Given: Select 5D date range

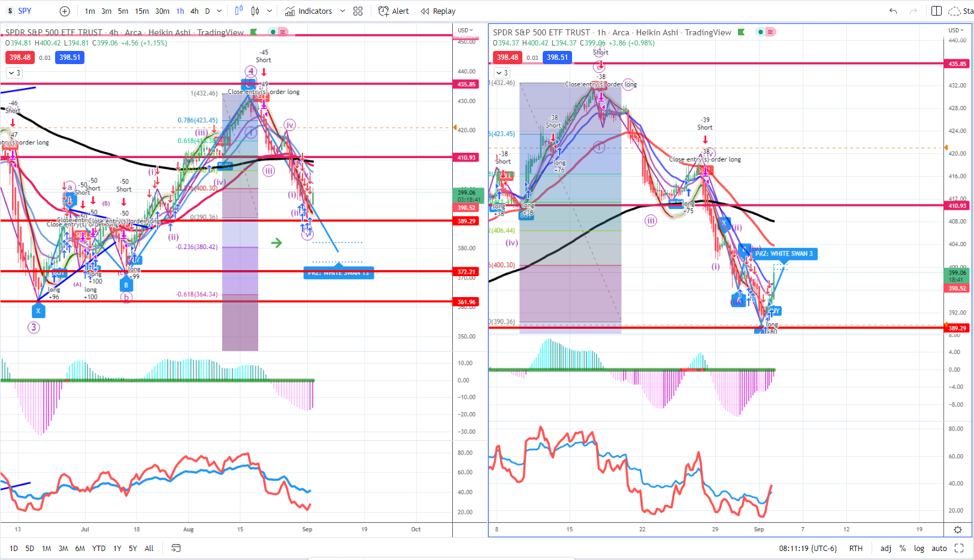Looking at the screenshot, I should [x=30, y=548].
